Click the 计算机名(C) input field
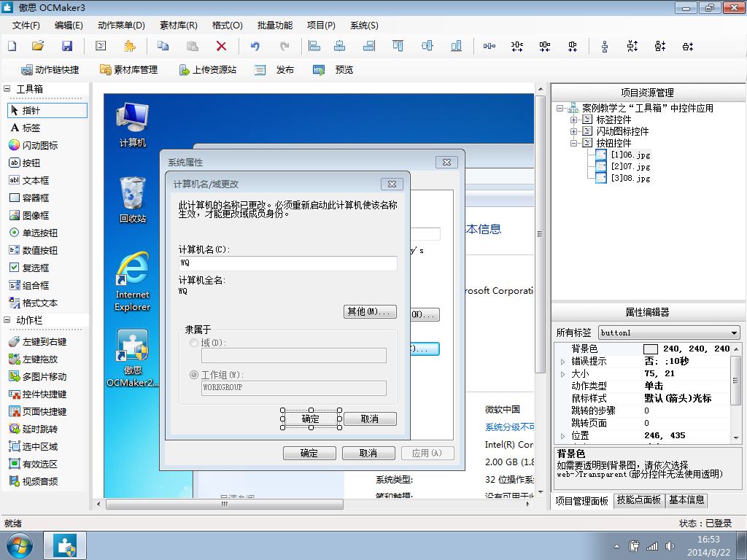The width and height of the screenshot is (747, 560). (287, 262)
